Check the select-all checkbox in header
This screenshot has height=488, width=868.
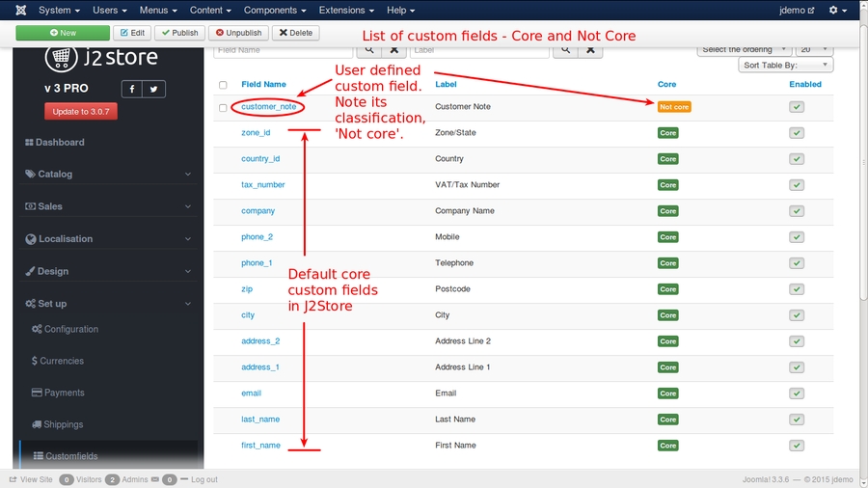pyautogui.click(x=223, y=85)
